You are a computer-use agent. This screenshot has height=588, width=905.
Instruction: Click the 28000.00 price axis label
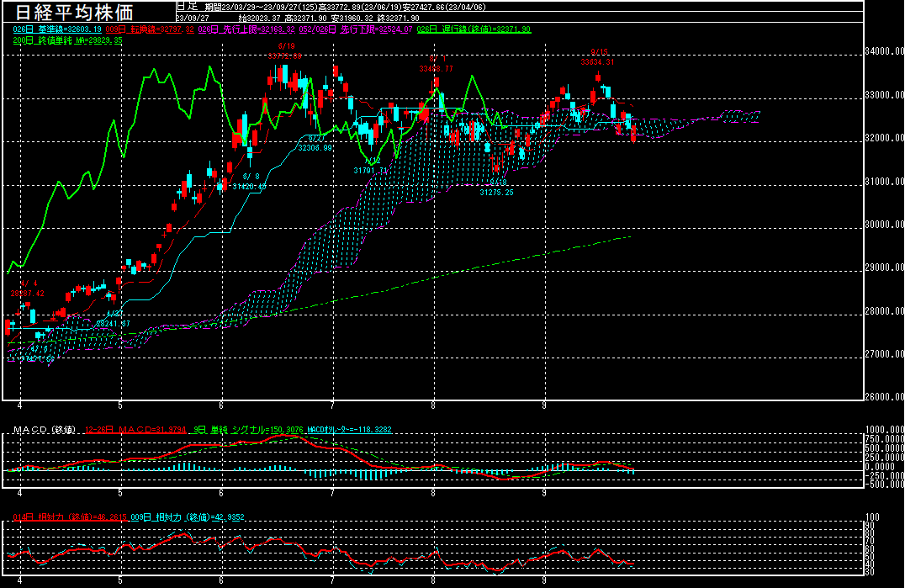point(884,311)
